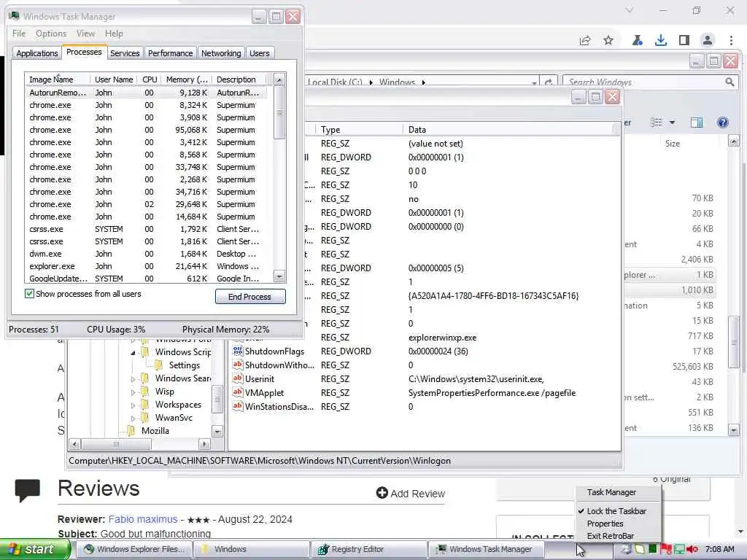
Task: Expand the breadcrumb arrow after Windows
Action: tap(423, 82)
